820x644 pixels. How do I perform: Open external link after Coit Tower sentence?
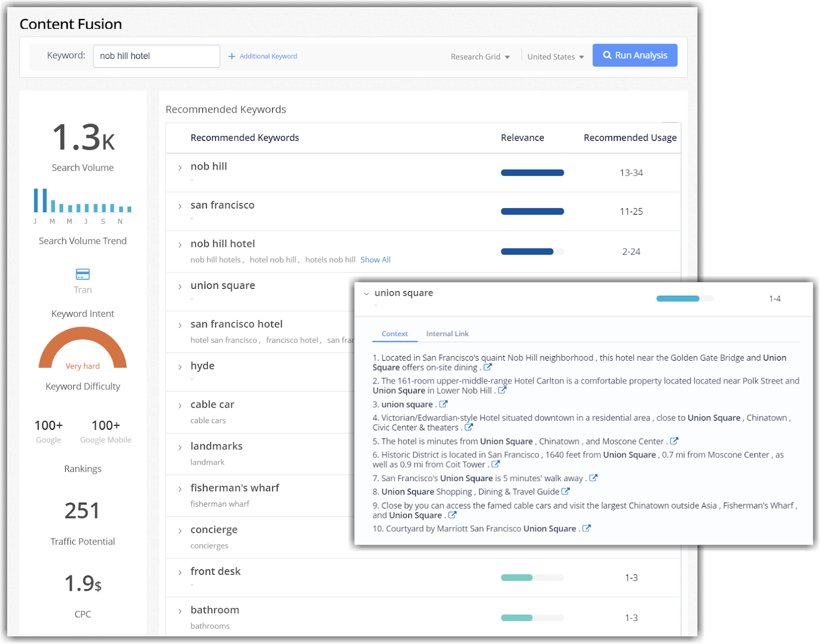(x=495, y=464)
